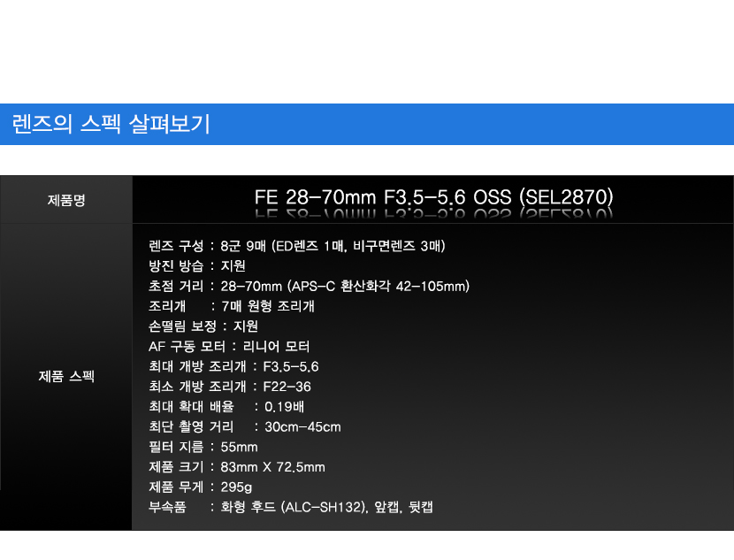Click the line '제품 무게 : 295g'
This screenshot has width=734, height=560.
click(201, 487)
